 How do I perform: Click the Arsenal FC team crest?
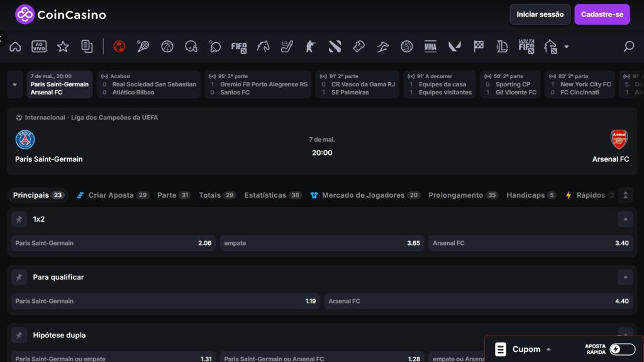click(x=619, y=139)
